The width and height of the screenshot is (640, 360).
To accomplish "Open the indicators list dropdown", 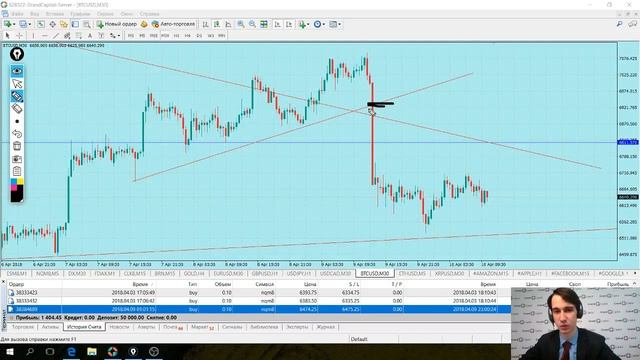I will [308, 24].
